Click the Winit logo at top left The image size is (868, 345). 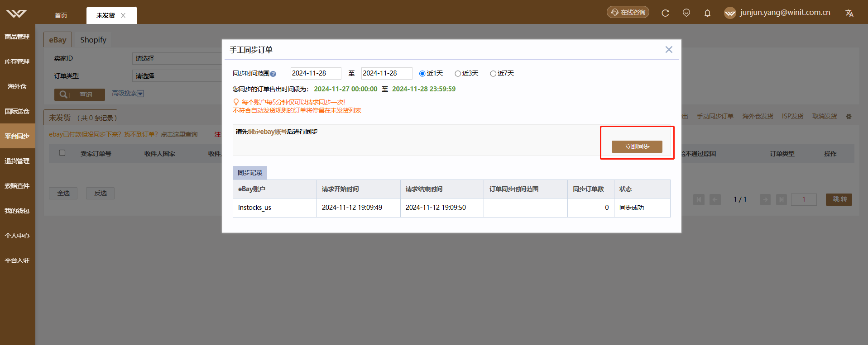(16, 14)
